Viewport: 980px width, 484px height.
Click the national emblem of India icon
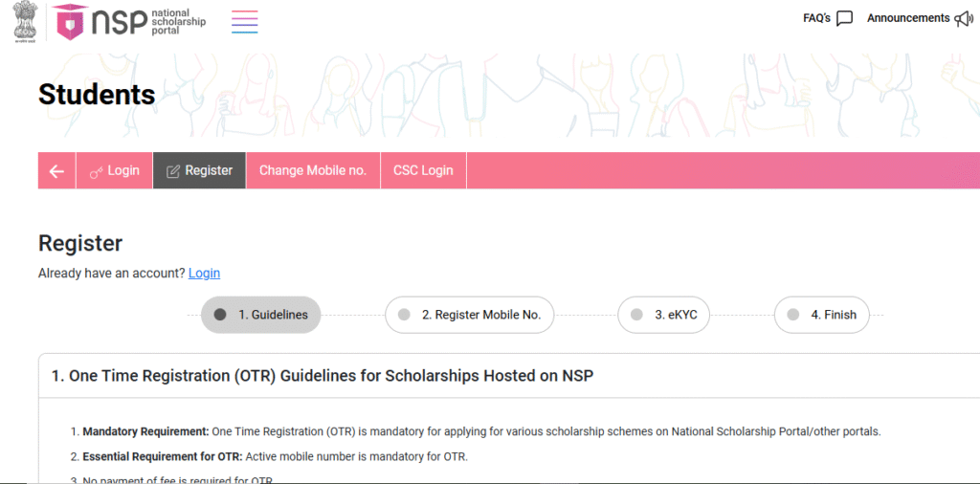(x=23, y=21)
